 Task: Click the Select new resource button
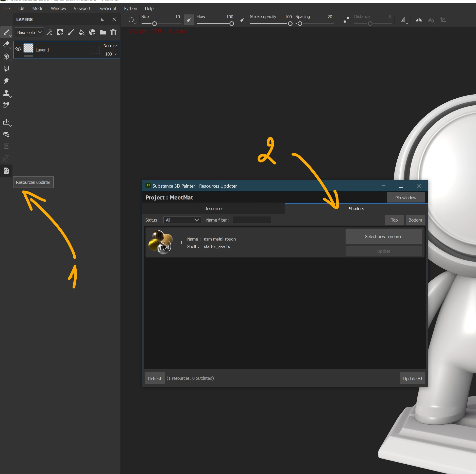(383, 236)
